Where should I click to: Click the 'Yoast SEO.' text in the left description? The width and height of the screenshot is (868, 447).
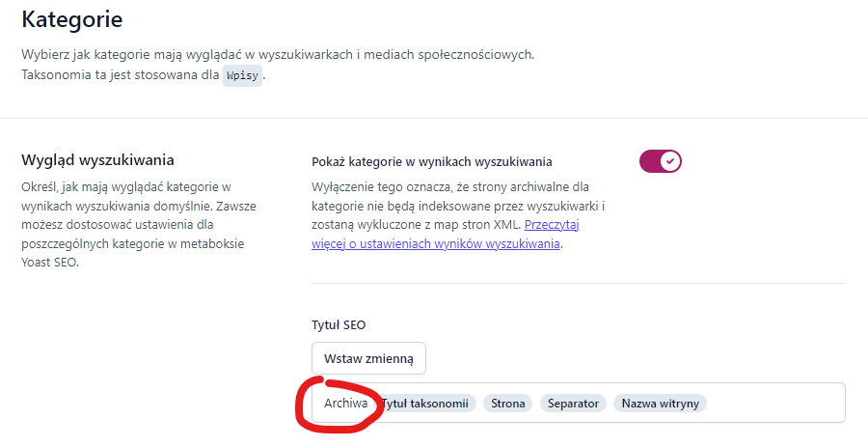[49, 264]
